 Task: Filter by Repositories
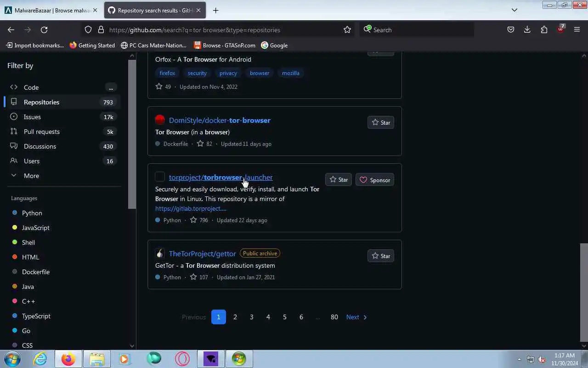[63, 102]
